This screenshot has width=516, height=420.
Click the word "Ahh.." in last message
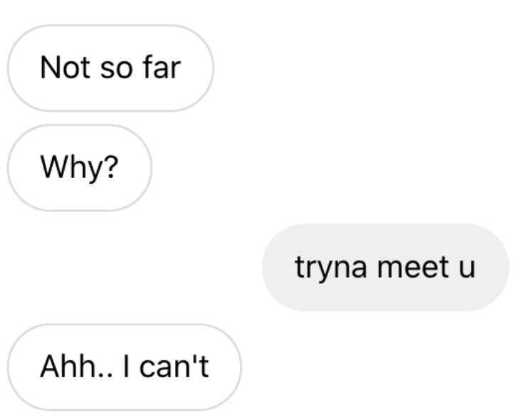pos(73,367)
